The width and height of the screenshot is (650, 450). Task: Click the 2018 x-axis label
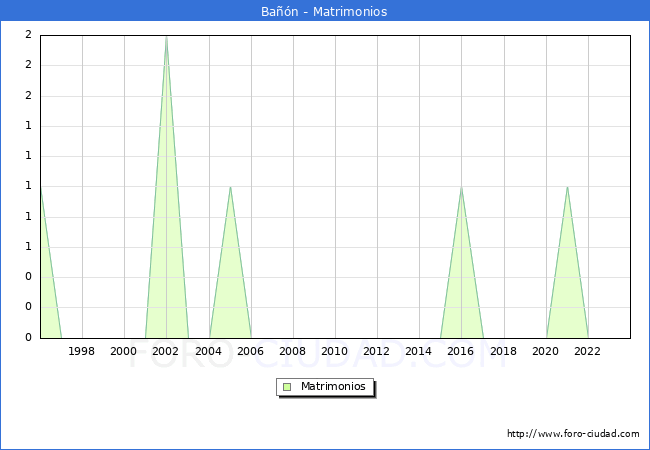[x=504, y=351]
